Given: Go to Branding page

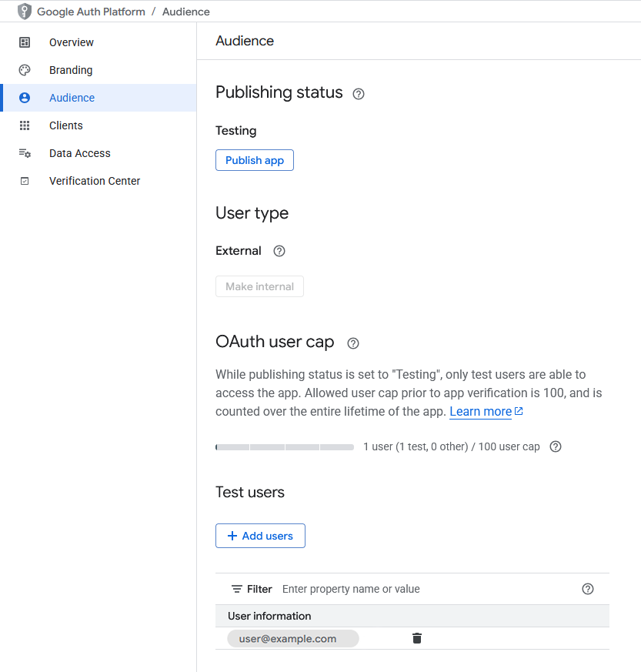Looking at the screenshot, I should pos(70,70).
